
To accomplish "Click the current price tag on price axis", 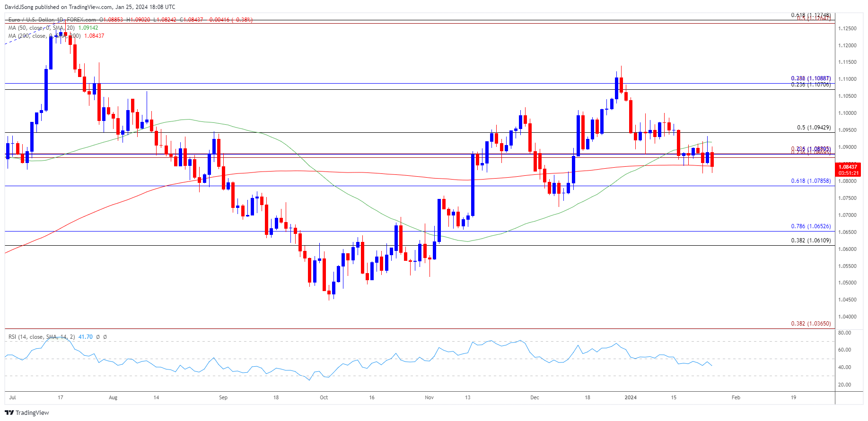I will [x=849, y=170].
